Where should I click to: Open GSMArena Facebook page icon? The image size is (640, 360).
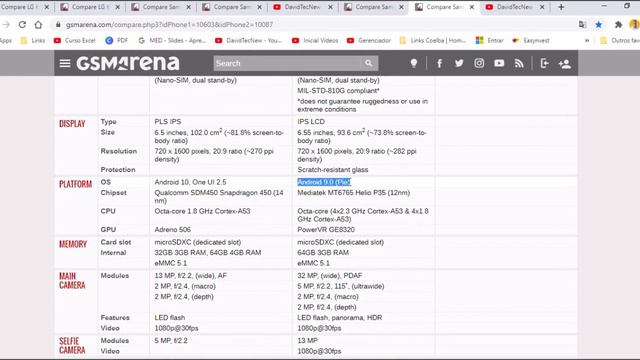point(440,63)
